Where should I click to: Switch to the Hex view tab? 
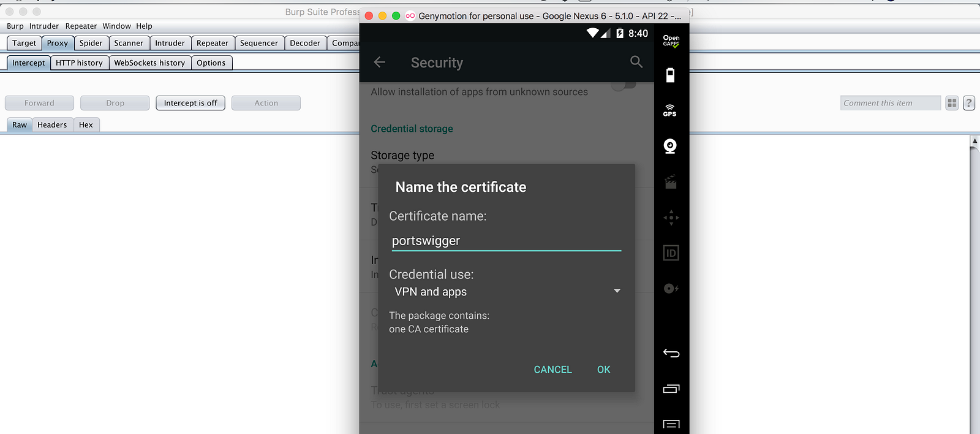(86, 124)
